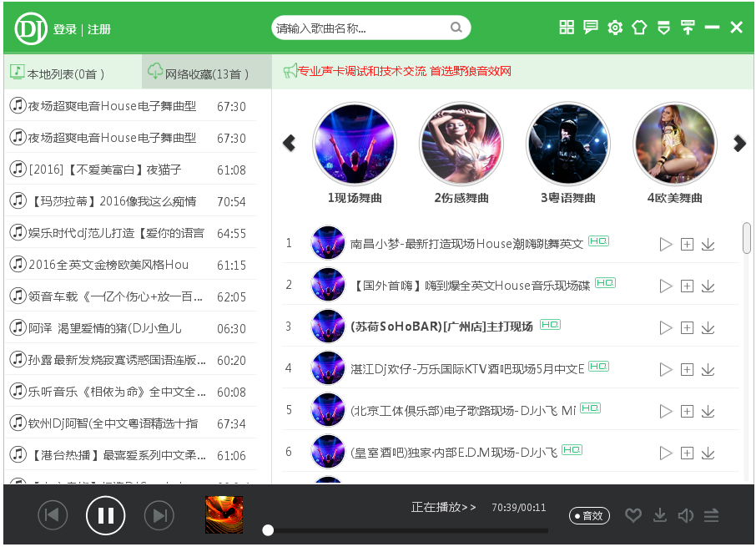
Task: Click the playback progress slider handle
Action: pyautogui.click(x=268, y=530)
